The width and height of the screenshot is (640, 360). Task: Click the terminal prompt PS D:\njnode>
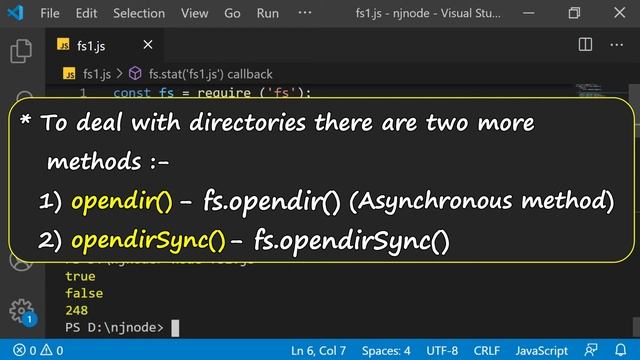click(114, 327)
